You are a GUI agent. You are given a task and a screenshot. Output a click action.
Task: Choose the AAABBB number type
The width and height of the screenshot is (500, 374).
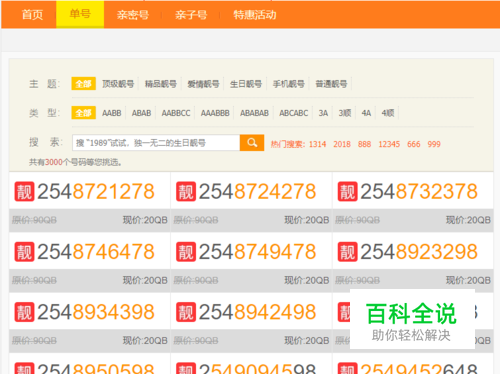point(215,113)
